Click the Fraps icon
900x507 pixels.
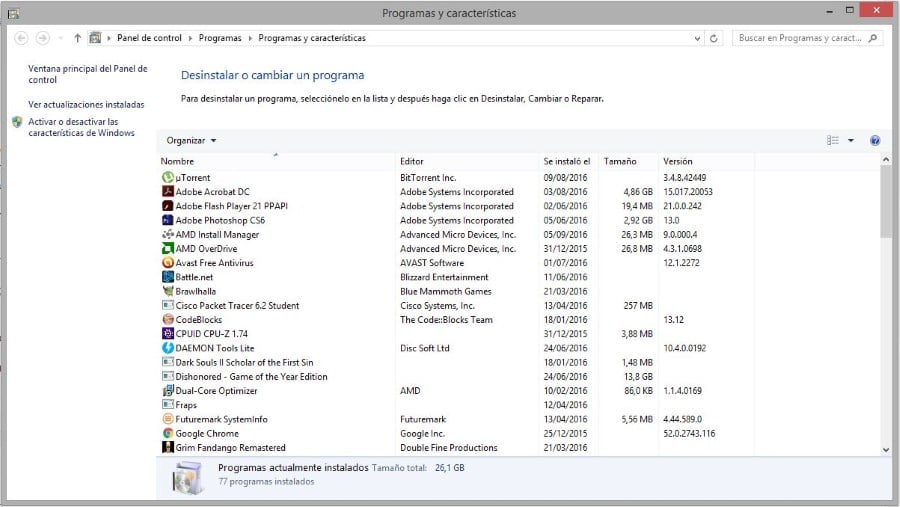click(x=168, y=405)
